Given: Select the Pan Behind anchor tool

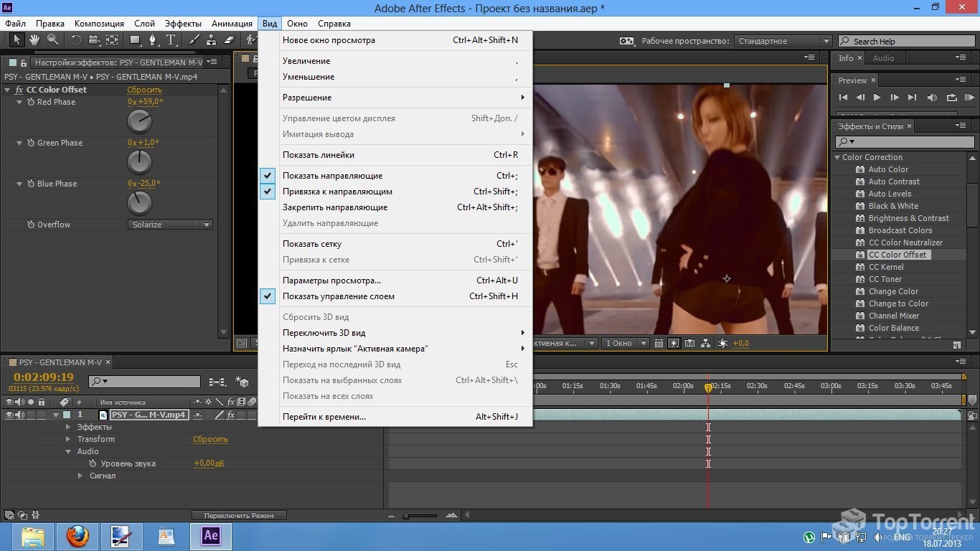Looking at the screenshot, I should pyautogui.click(x=112, y=40).
